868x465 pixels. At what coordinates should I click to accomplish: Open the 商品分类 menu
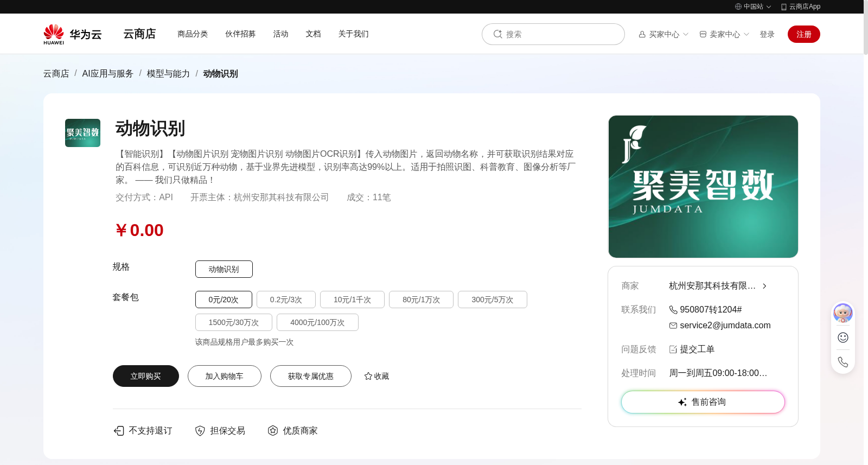(x=193, y=34)
